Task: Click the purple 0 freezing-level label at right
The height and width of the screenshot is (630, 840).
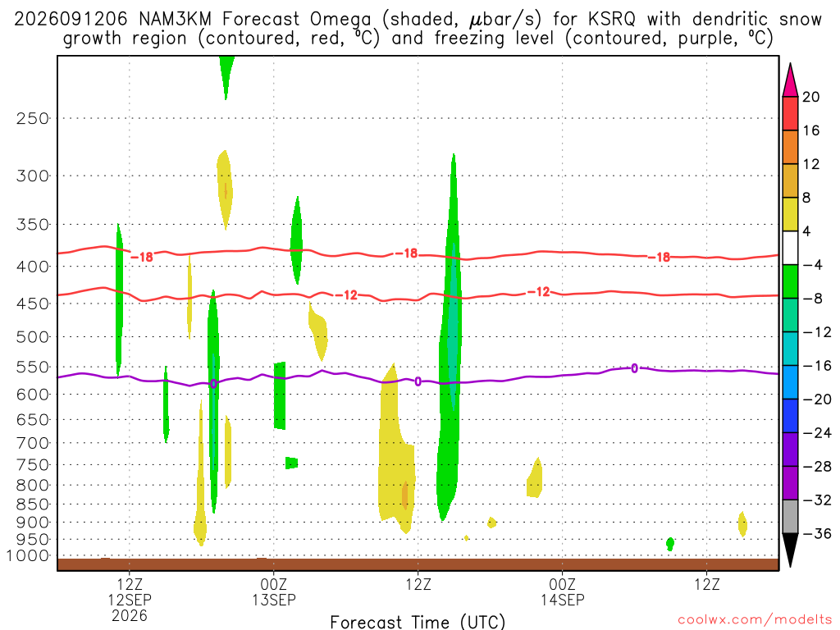Action: click(x=634, y=368)
